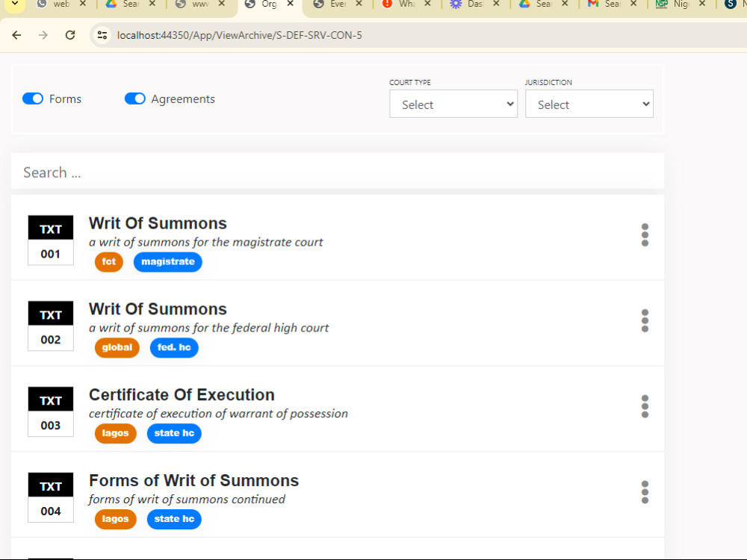Go forward using browser forward arrow

(43, 35)
